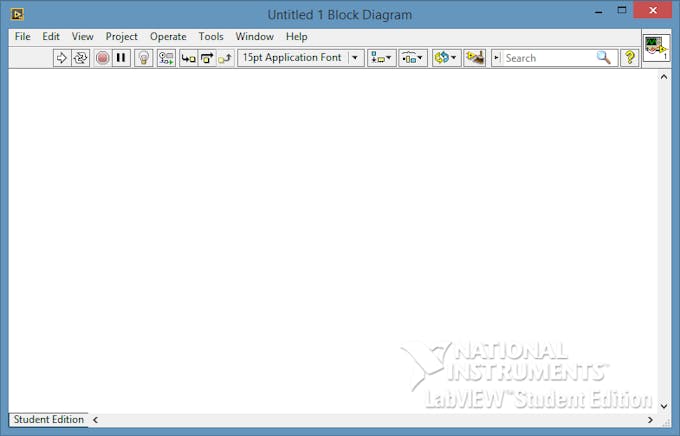680x436 pixels.
Task: Click the LabVIEW title bar icon
Action: point(17,14)
